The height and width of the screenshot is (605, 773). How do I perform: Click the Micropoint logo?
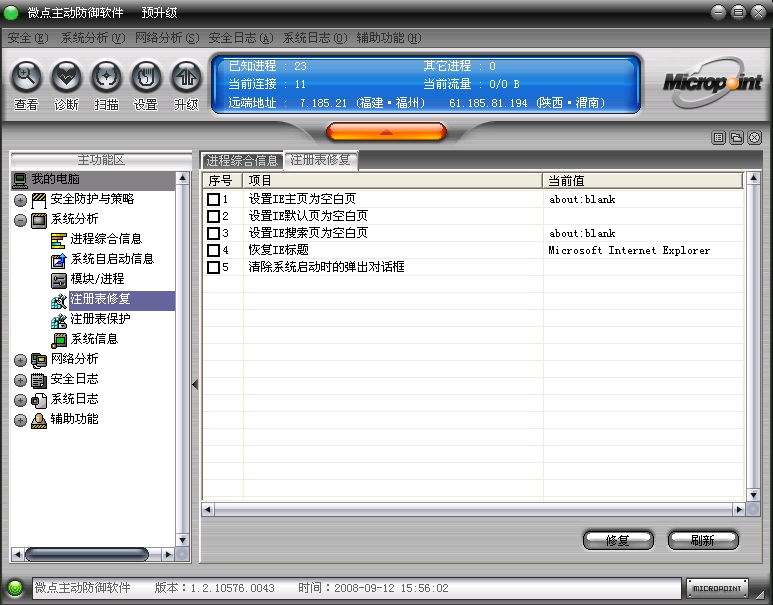pos(712,82)
